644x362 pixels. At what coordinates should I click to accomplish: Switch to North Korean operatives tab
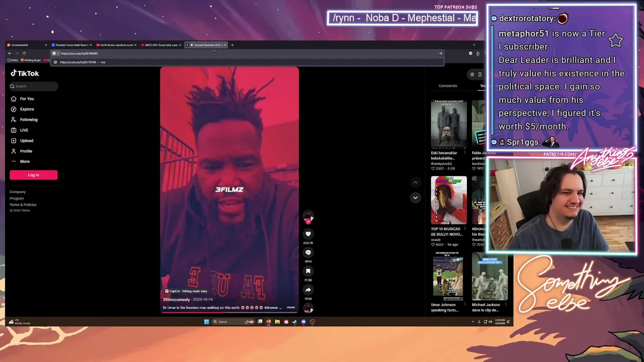pyautogui.click(x=117, y=45)
